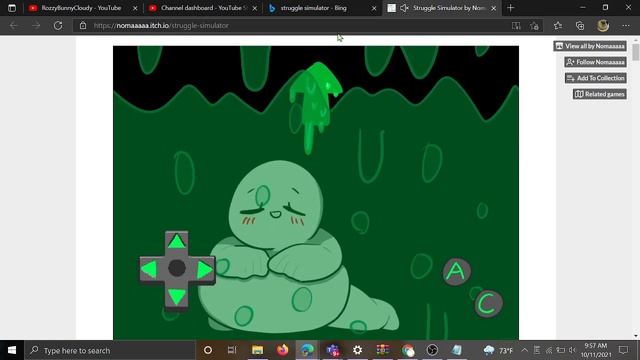Image resolution: width=640 pixels, height=360 pixels.
Task: Open volume control in system tray
Action: (x=572, y=350)
